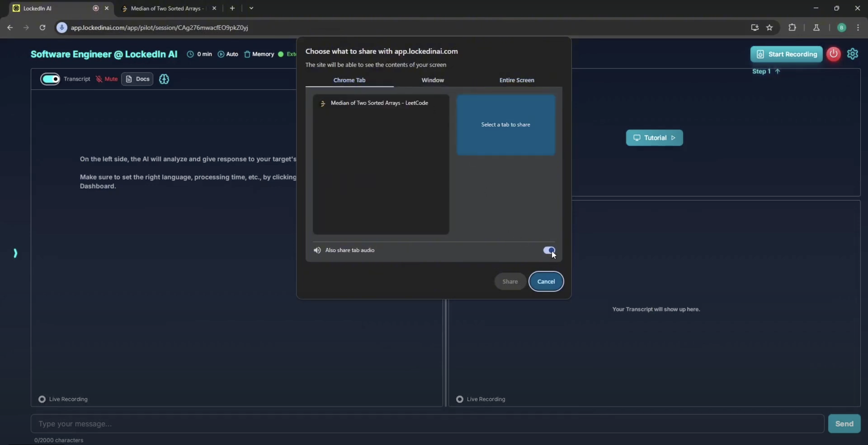Click the AI brain icon beside Docs
This screenshot has height=445, width=868.
tap(164, 79)
